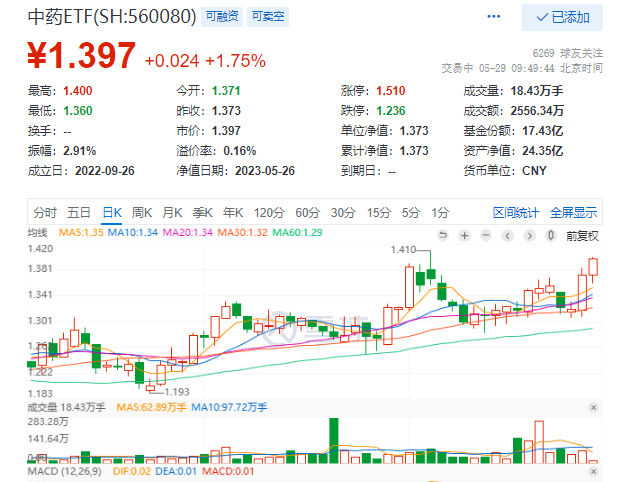The width and height of the screenshot is (617, 482).
Task: Click the 净值日期 date 2023-05-26
Action: coord(265,171)
